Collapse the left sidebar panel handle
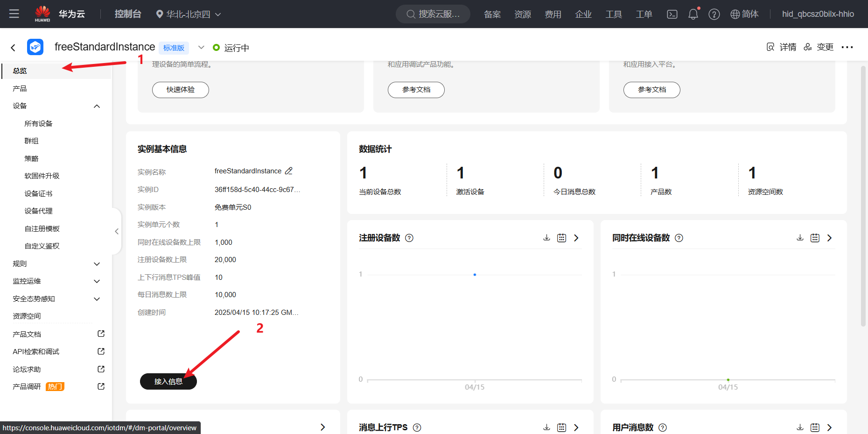 pyautogui.click(x=117, y=231)
